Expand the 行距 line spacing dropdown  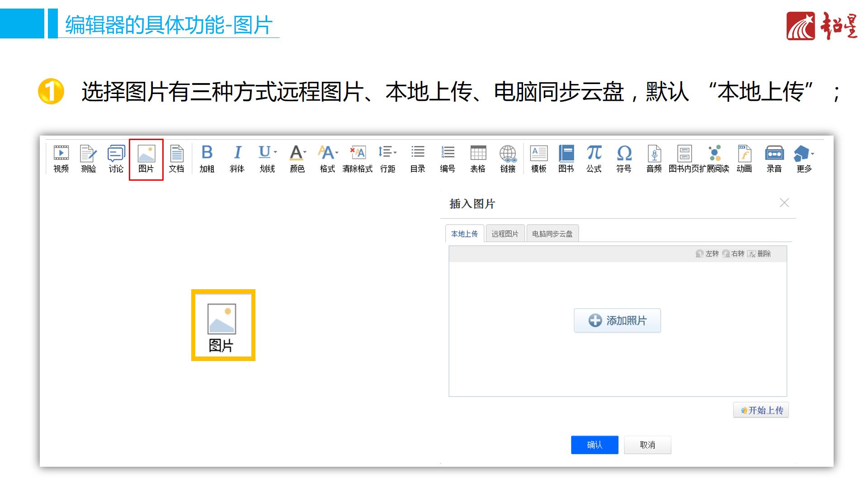395,152
